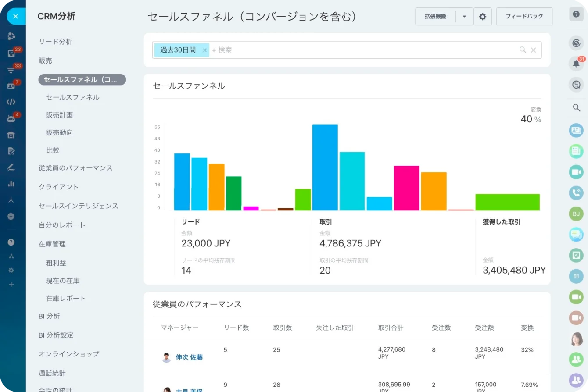Screen dimensions: 588x392
Task: Open manager link 伸次 佐藤
Action: click(x=189, y=357)
